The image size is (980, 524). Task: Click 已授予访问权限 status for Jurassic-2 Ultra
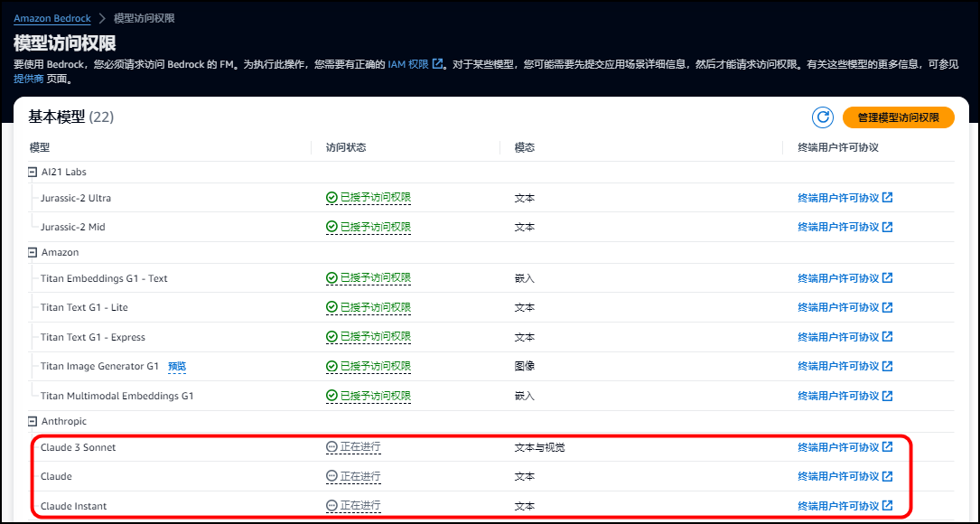369,198
